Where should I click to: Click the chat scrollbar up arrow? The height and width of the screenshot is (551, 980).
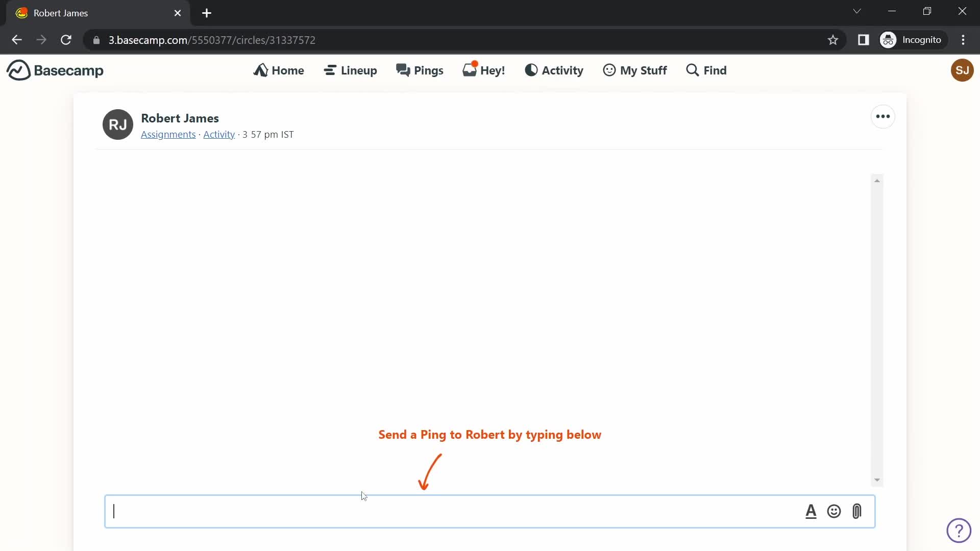tap(877, 181)
